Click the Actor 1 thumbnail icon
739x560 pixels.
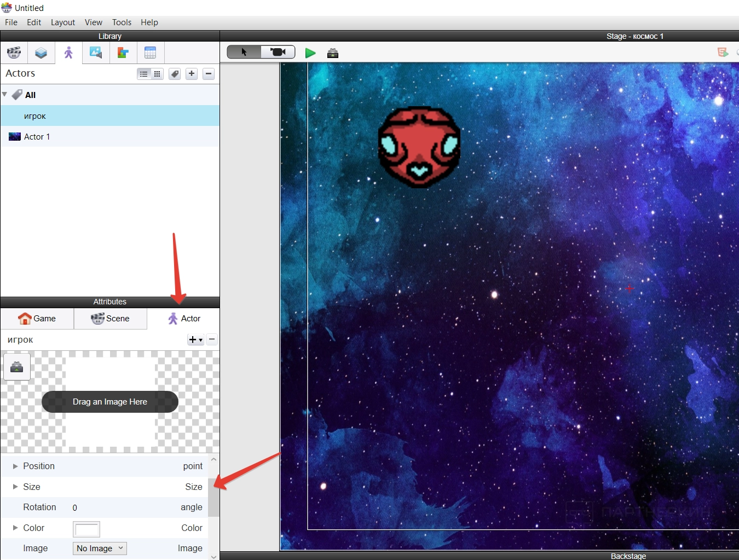[x=15, y=137]
